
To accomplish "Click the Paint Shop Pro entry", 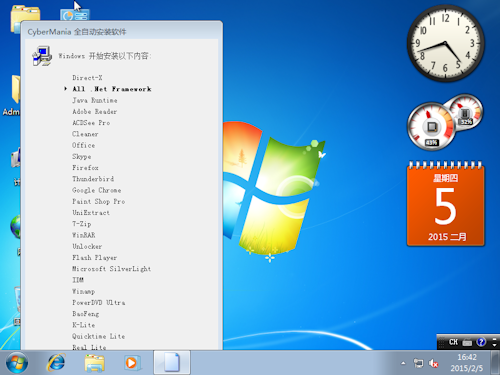I will pyautogui.click(x=99, y=201).
